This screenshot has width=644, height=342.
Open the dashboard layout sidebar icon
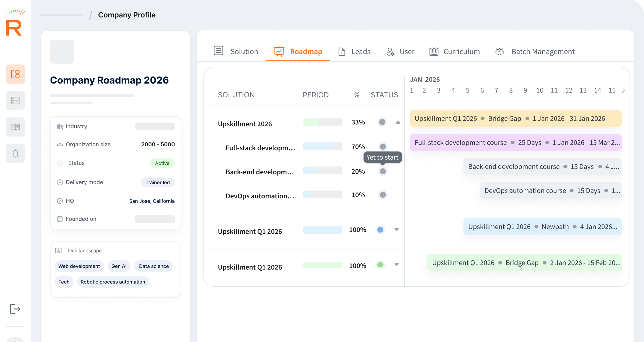(x=15, y=74)
